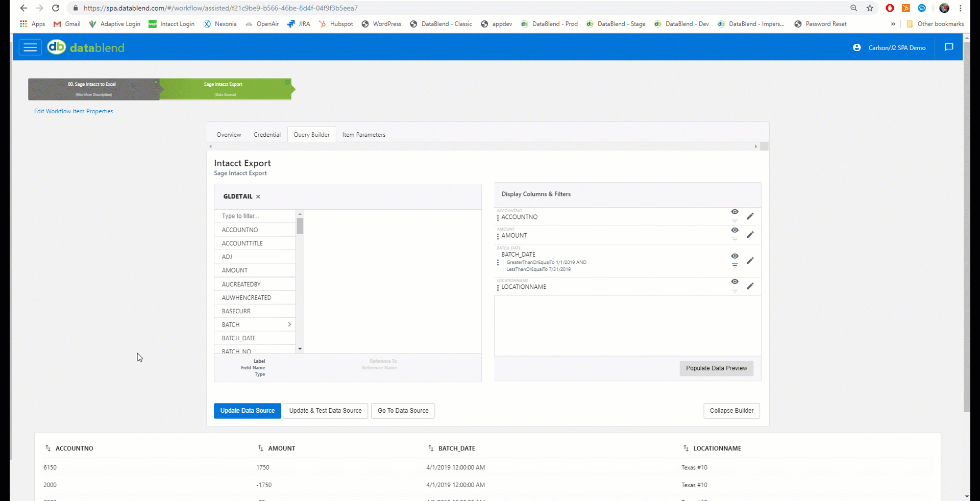Click field list scroll up arrow

(x=300, y=214)
